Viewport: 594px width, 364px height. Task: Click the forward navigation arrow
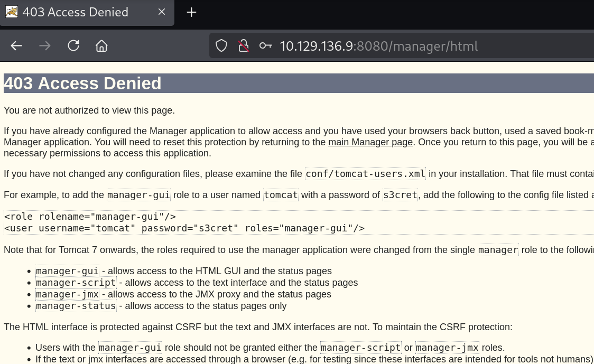(x=45, y=46)
